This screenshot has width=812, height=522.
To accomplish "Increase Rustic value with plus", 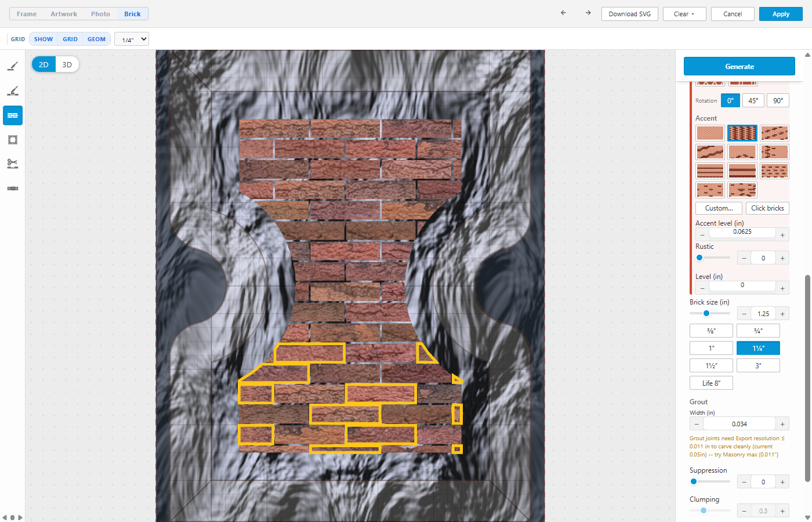I will [782, 258].
